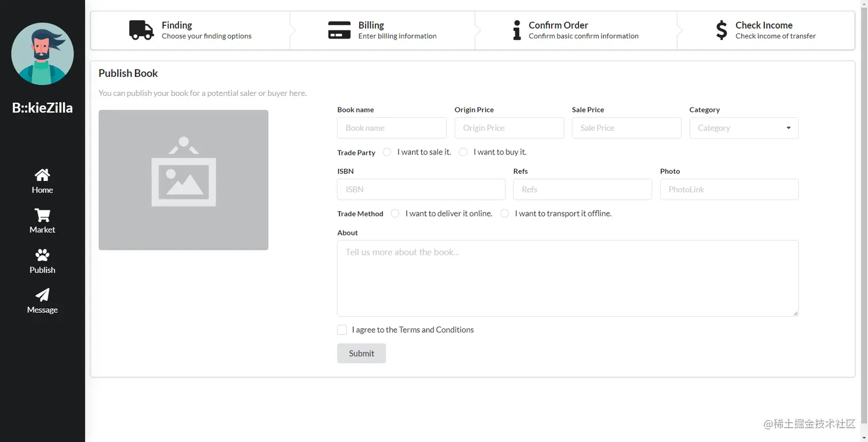Check the Terms and Conditions agreement box
This screenshot has height=442, width=868.
click(342, 329)
